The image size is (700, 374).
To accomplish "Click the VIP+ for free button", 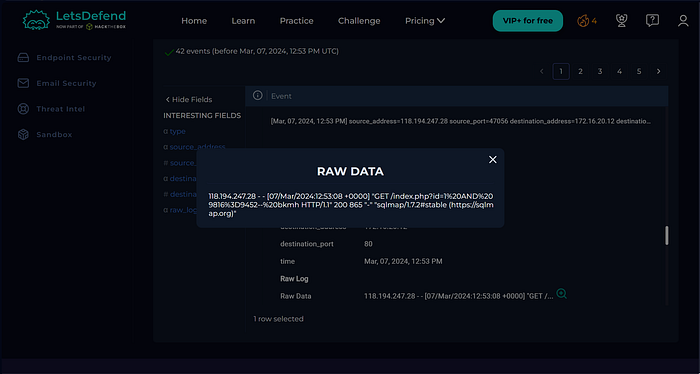I will click(528, 21).
